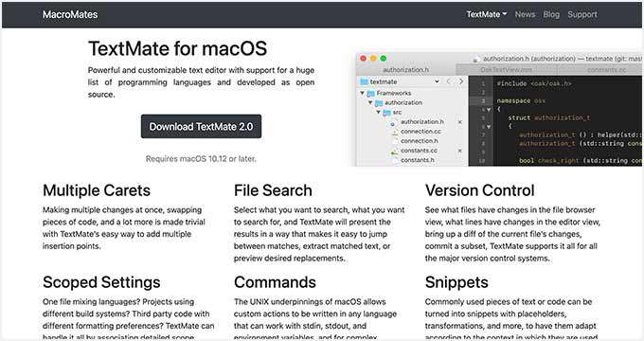The width and height of the screenshot is (644, 341).
Task: Click the '#include <oak/oak.h>' code line
Action: click(534, 83)
